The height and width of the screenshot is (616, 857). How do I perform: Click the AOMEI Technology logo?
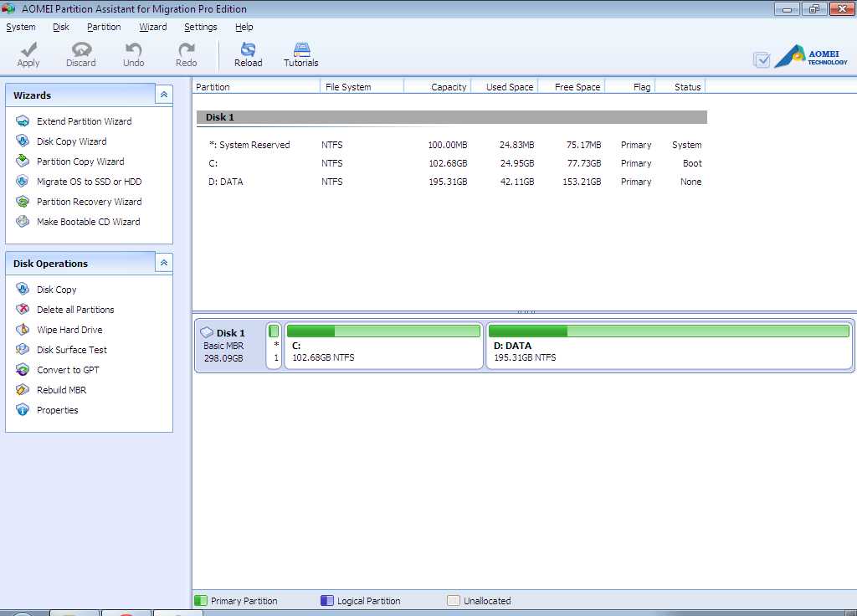811,56
